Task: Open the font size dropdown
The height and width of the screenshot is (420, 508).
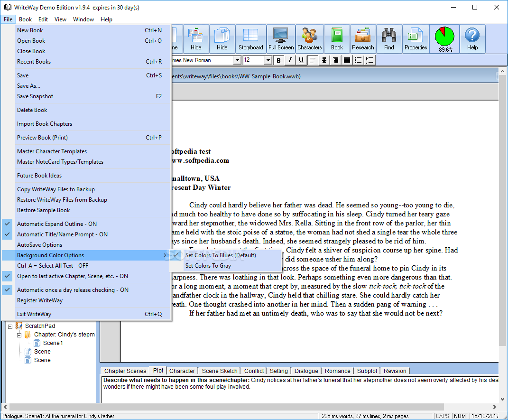Action: (x=268, y=60)
